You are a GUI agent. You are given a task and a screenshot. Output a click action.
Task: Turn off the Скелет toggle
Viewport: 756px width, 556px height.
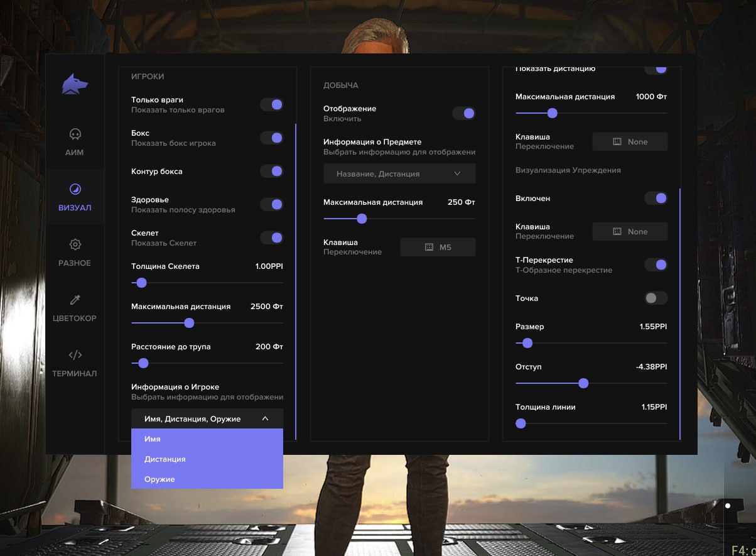click(272, 237)
